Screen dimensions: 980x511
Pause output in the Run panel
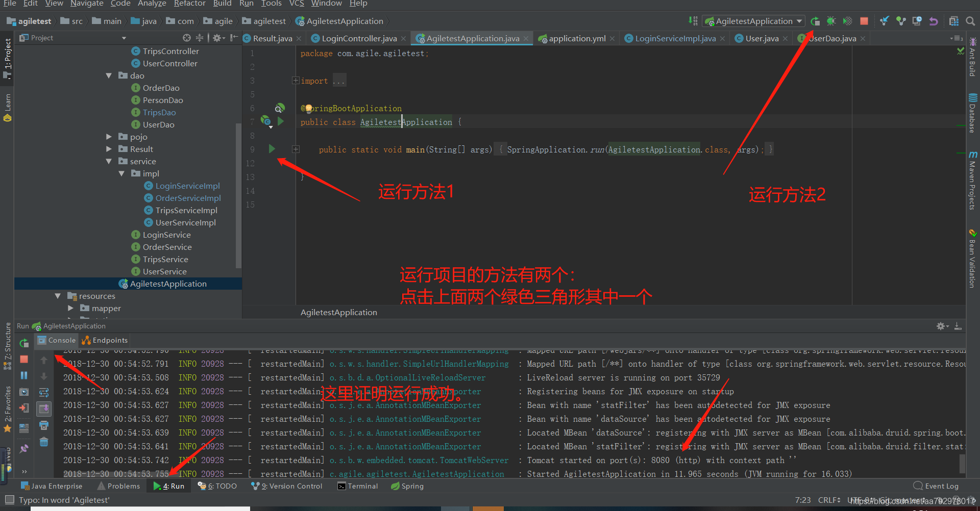point(24,375)
